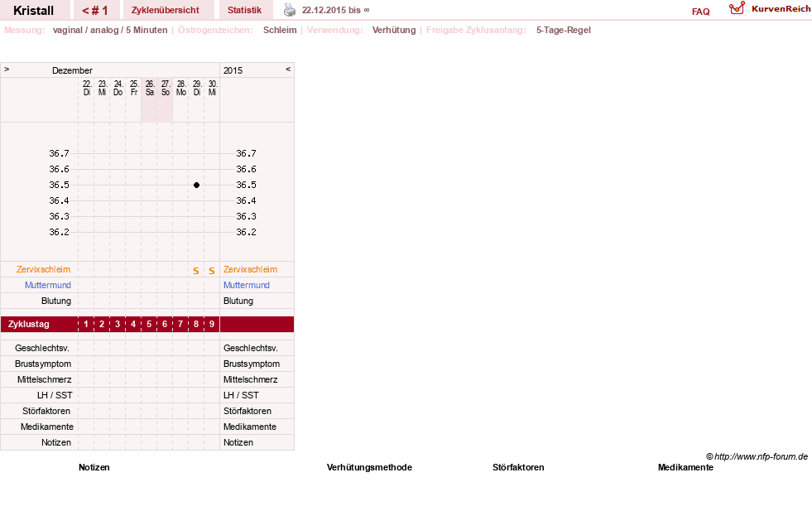Click cycle day 3 in Zyklustag row
Image resolution: width=812 pixels, height=516 pixels.
118,325
